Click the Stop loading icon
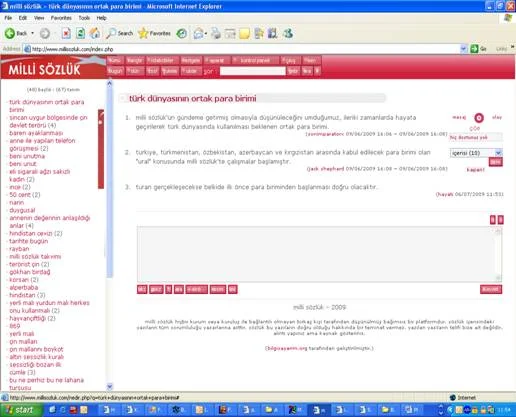The width and height of the screenshot is (516, 417). click(x=66, y=33)
